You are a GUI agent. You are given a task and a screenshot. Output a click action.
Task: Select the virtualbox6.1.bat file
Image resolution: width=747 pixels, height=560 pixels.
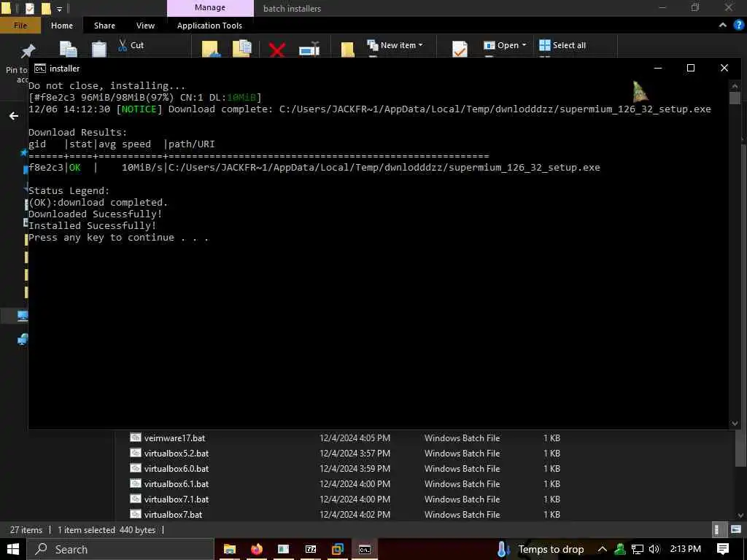tap(177, 483)
